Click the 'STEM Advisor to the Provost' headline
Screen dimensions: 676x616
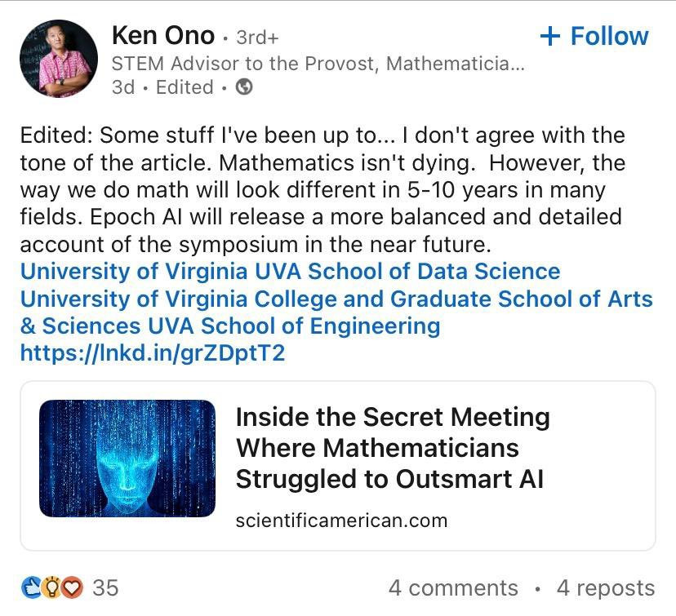click(x=318, y=63)
